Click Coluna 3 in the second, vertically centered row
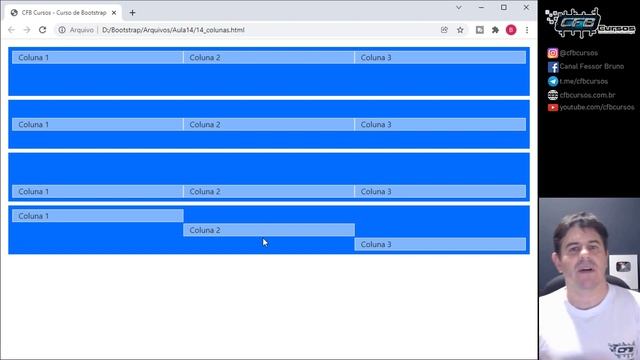Screen dimensions: 640x360 [440, 124]
